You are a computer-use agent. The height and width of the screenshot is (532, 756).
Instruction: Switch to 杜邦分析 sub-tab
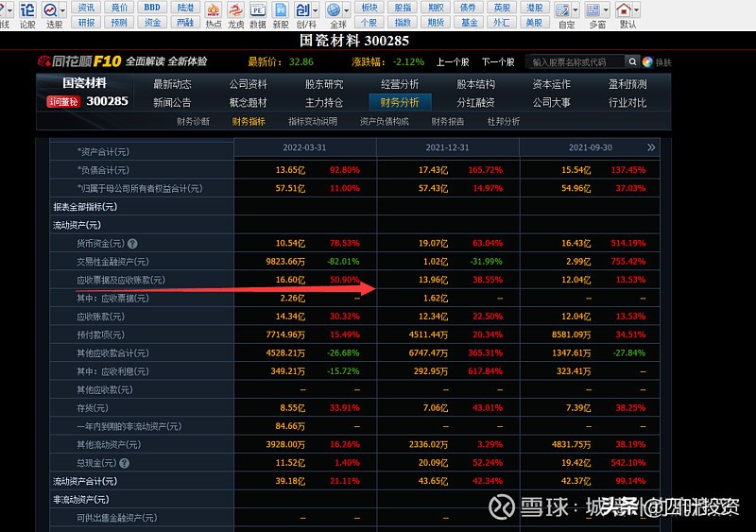[x=504, y=122]
